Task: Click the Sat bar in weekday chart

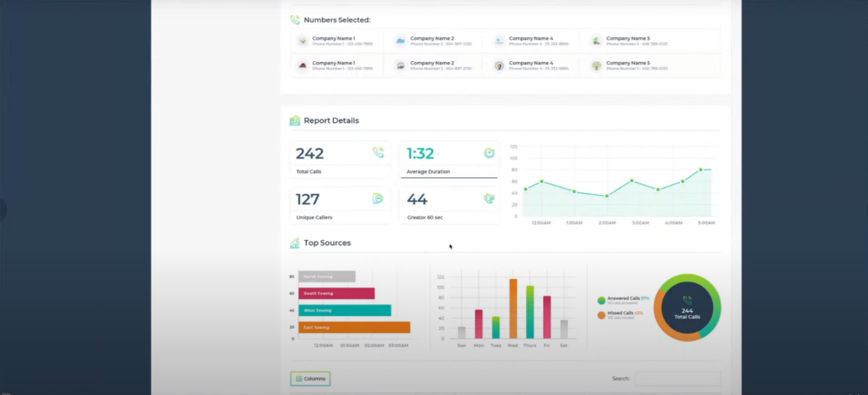Action: click(x=564, y=329)
